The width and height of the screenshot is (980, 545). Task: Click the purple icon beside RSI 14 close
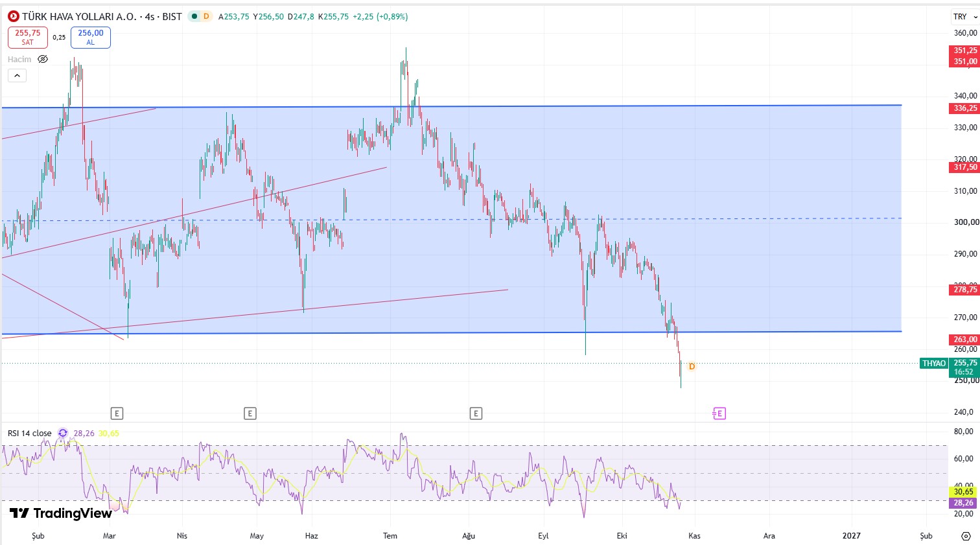(63, 433)
